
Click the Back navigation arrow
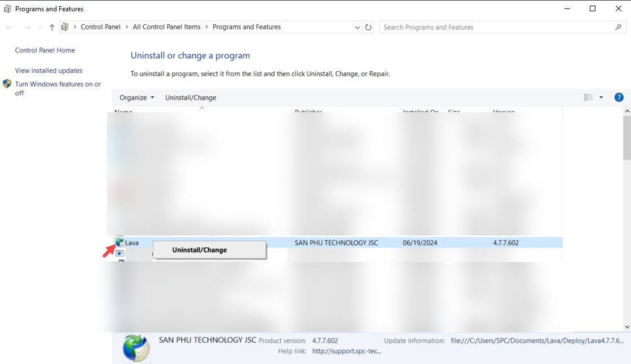tap(10, 27)
